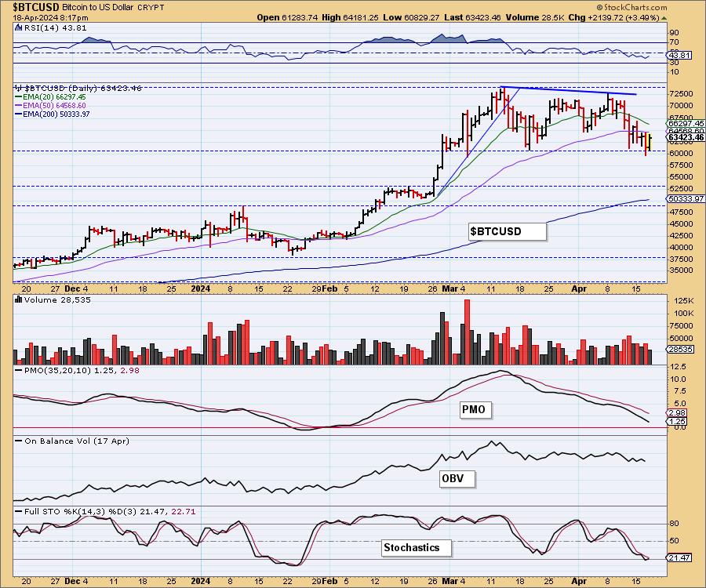The height and width of the screenshot is (588, 706).
Task: Click the EMA(200) 50333.97 legend entry
Action: point(56,114)
